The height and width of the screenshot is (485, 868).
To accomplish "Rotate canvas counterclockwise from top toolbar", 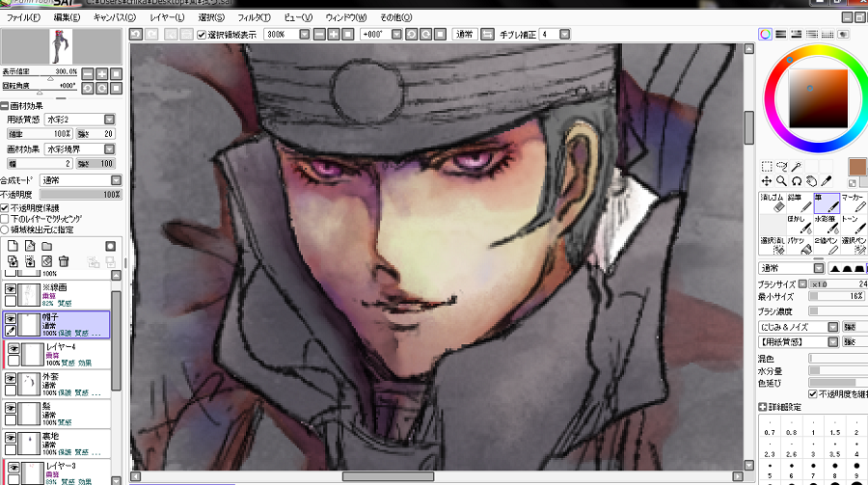I will [x=411, y=35].
